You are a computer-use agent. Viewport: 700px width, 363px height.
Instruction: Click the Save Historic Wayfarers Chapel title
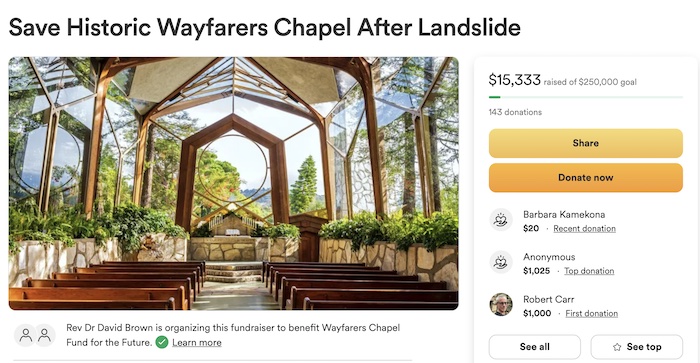pos(265,27)
